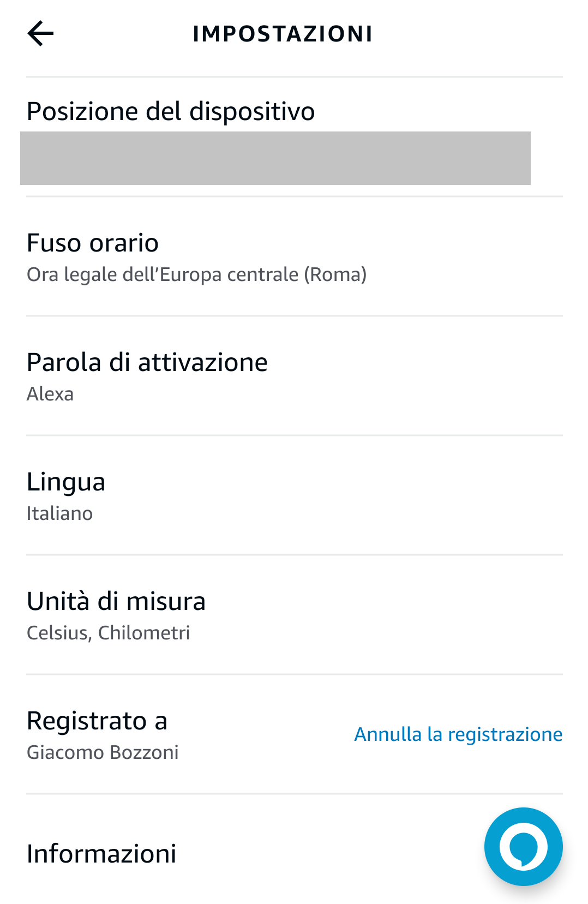Open Parola di attivazione setting
The width and height of the screenshot is (588, 904).
pos(147,362)
